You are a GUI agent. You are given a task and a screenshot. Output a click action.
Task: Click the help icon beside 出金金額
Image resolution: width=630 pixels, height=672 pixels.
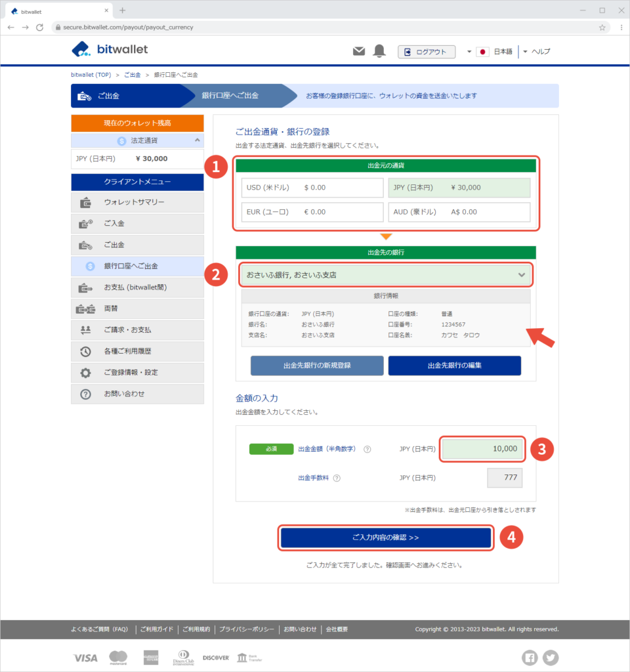coord(367,449)
